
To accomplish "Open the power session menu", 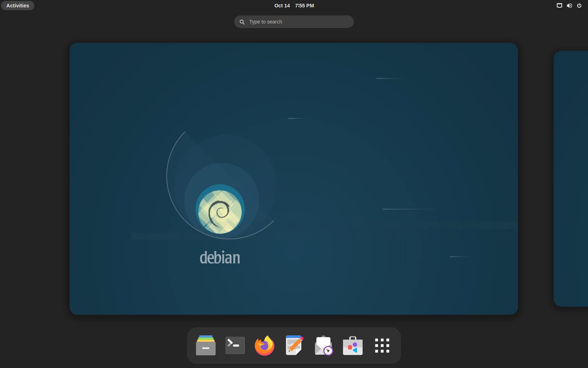I will [580, 6].
